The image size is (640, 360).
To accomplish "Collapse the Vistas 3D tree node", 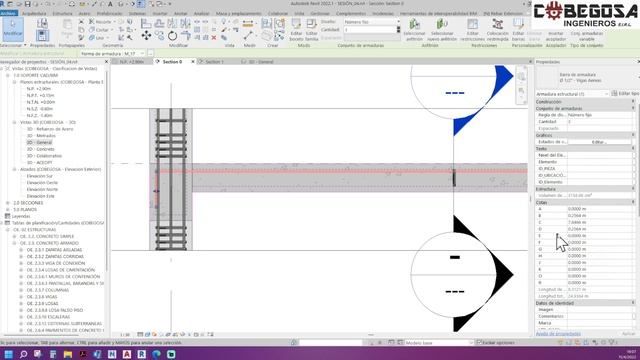I will click(14, 122).
